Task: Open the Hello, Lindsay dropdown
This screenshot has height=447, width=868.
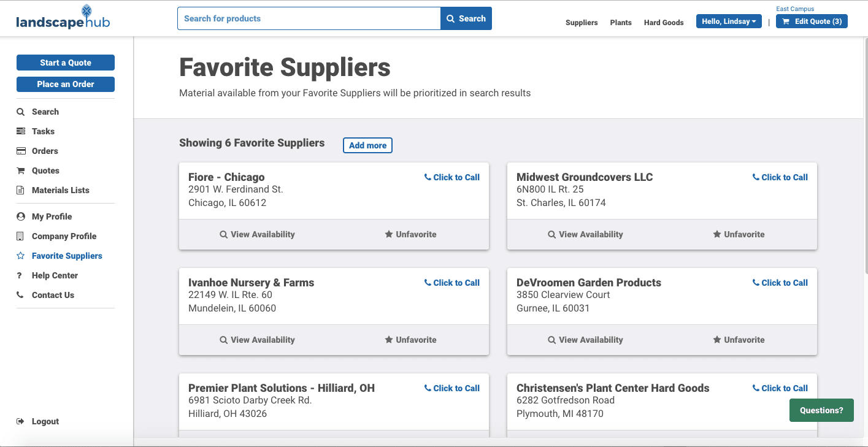Action: [x=729, y=21]
